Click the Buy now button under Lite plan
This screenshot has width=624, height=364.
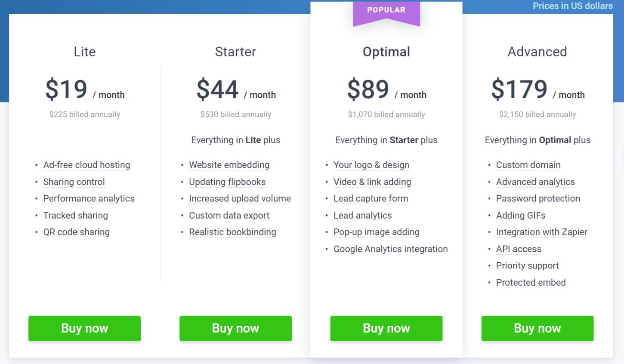pyautogui.click(x=84, y=328)
